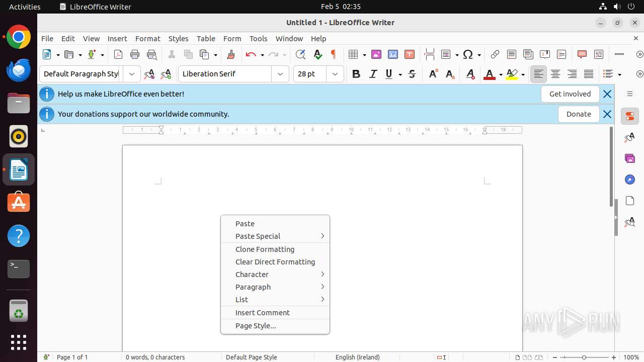Expand Character submenu in context menu

pos(275,275)
